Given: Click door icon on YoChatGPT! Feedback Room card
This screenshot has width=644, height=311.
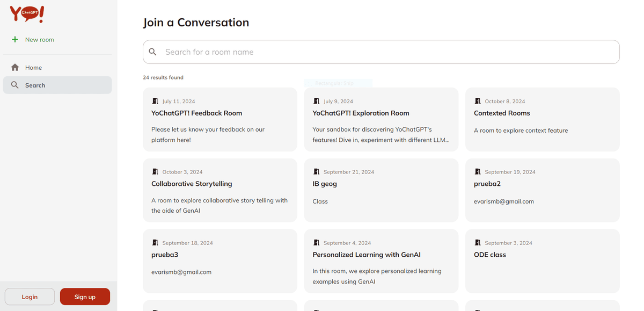Looking at the screenshot, I should 155,101.
